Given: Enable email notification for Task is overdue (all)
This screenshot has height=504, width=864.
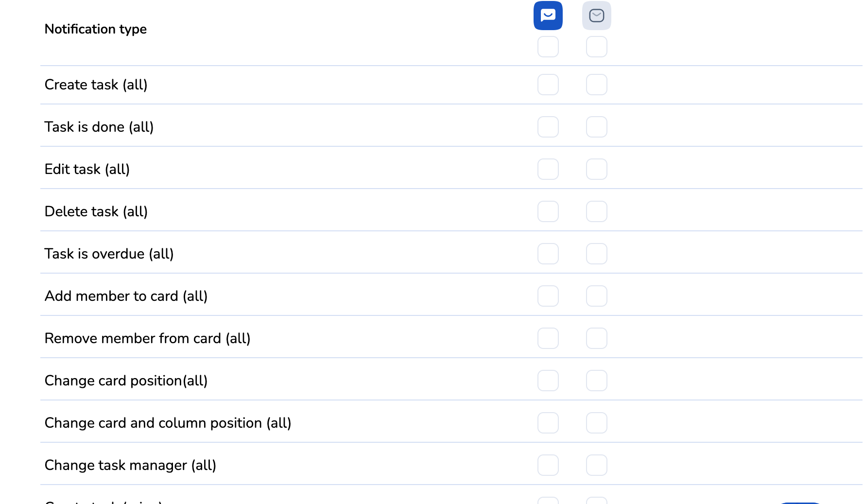Looking at the screenshot, I should pyautogui.click(x=596, y=254).
